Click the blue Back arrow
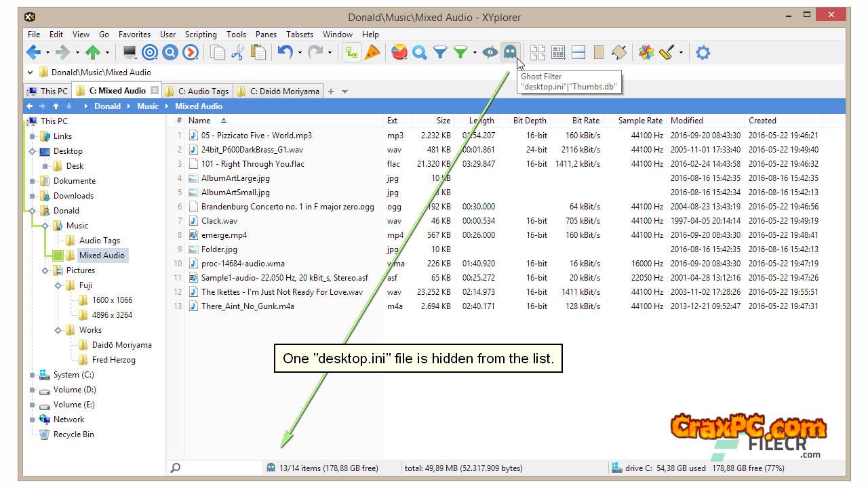Image resolution: width=868 pixels, height=488 pixels. point(34,52)
